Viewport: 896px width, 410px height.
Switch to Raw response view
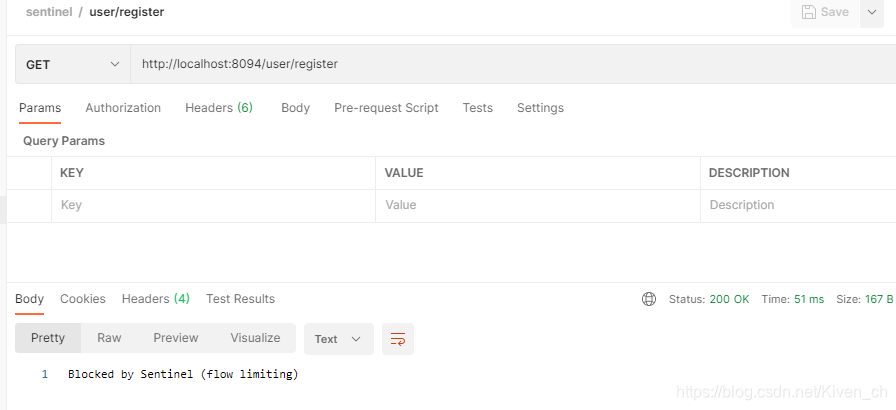[109, 338]
